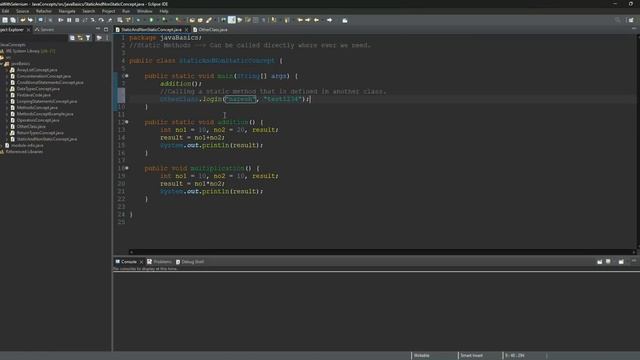Screen dimensions: 640x360
Task: Click the Filter icon in Project Explorer
Action: (88, 38)
